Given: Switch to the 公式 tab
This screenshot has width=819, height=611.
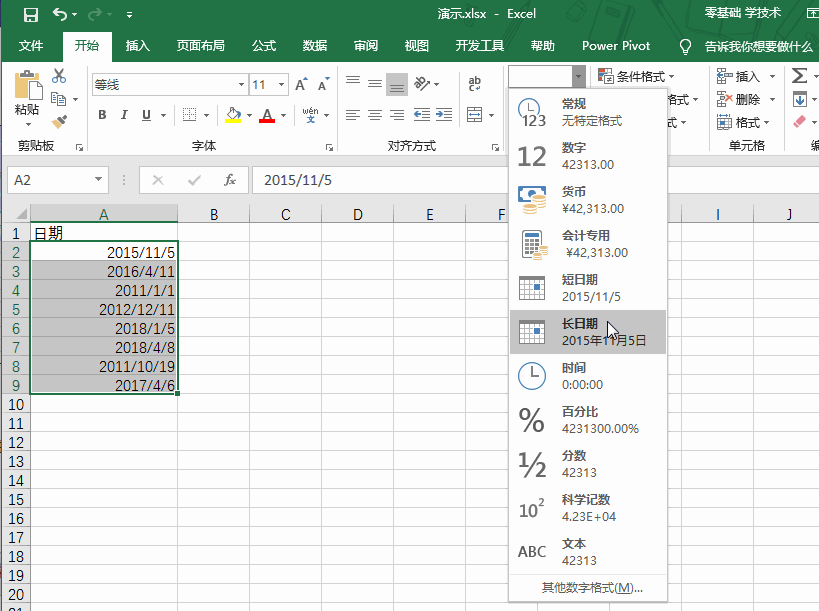Looking at the screenshot, I should click(264, 46).
